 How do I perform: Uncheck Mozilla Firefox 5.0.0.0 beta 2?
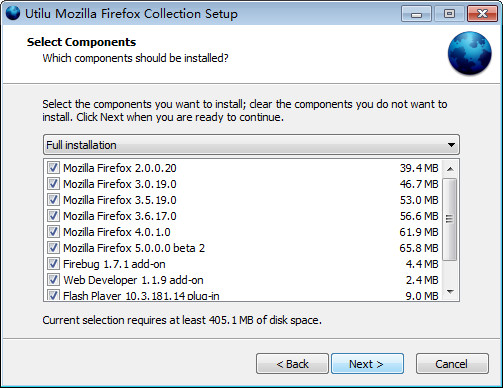point(53,248)
